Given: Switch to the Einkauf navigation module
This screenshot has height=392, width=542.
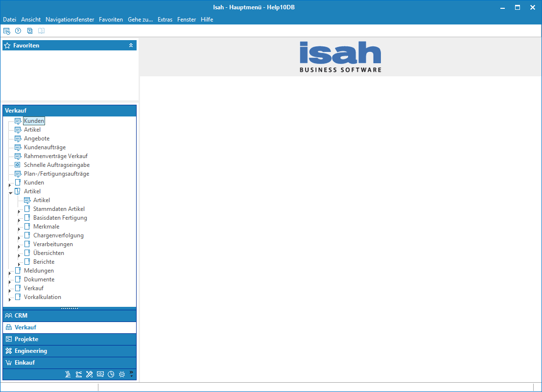Looking at the screenshot, I should (70, 363).
